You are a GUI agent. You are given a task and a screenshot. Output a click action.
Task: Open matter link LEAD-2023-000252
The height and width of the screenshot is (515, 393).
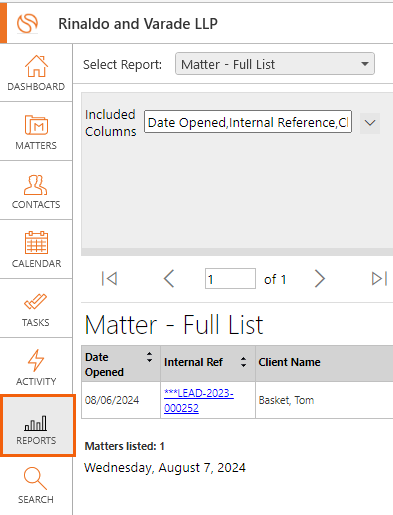[x=199, y=400]
